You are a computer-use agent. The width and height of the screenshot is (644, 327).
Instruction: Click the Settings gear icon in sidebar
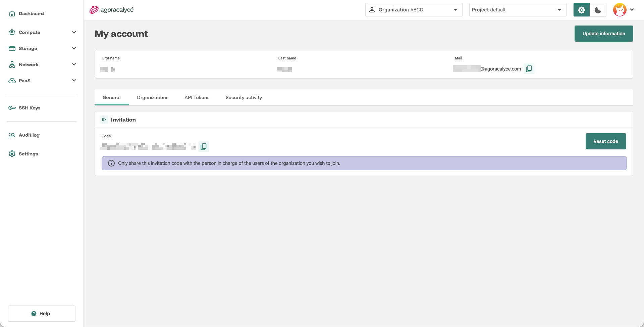coord(12,154)
